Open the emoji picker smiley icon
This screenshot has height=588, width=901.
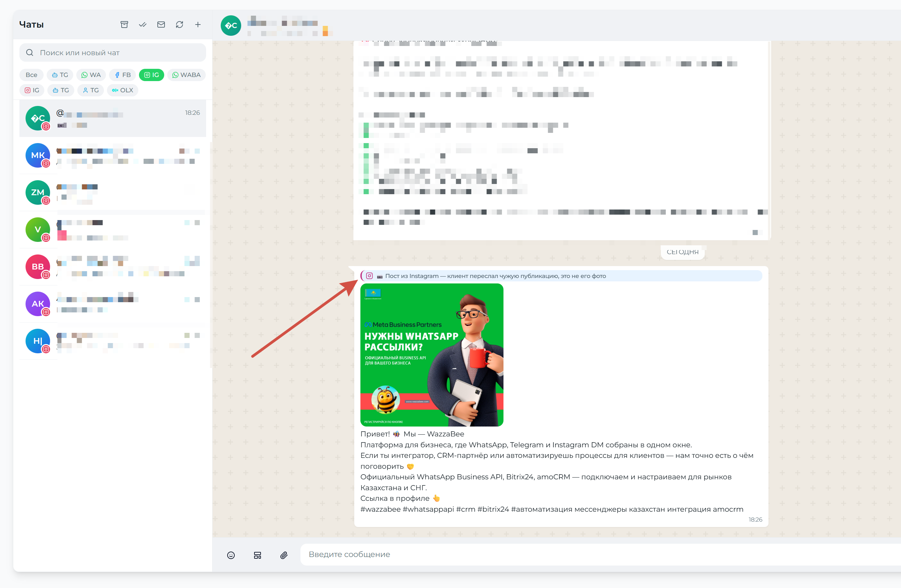231,555
